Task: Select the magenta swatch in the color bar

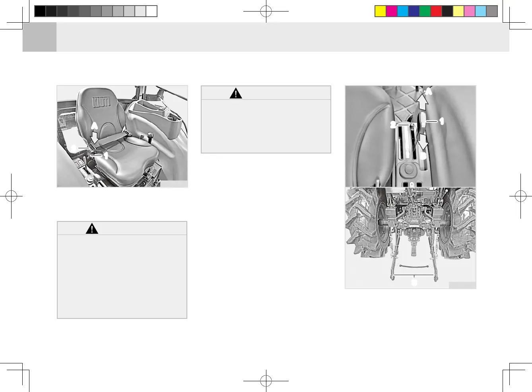Action: point(392,11)
